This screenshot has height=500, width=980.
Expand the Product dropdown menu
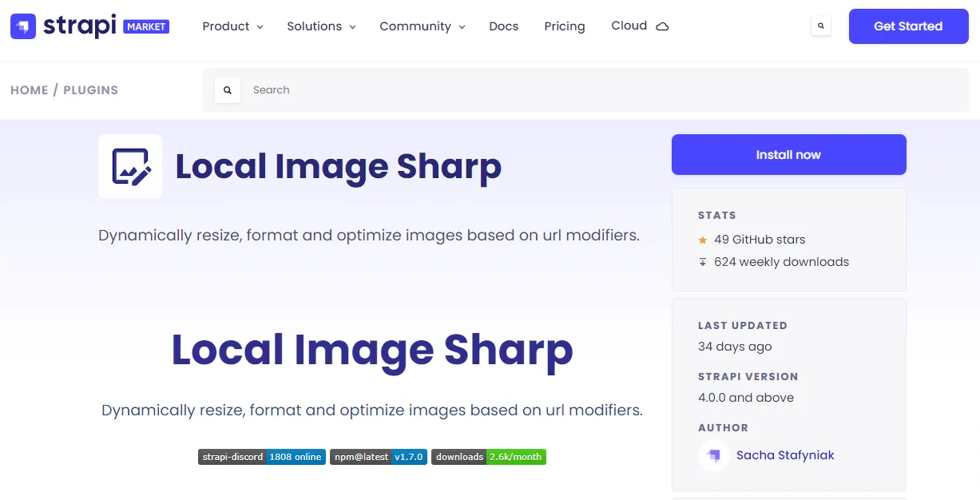tap(232, 26)
